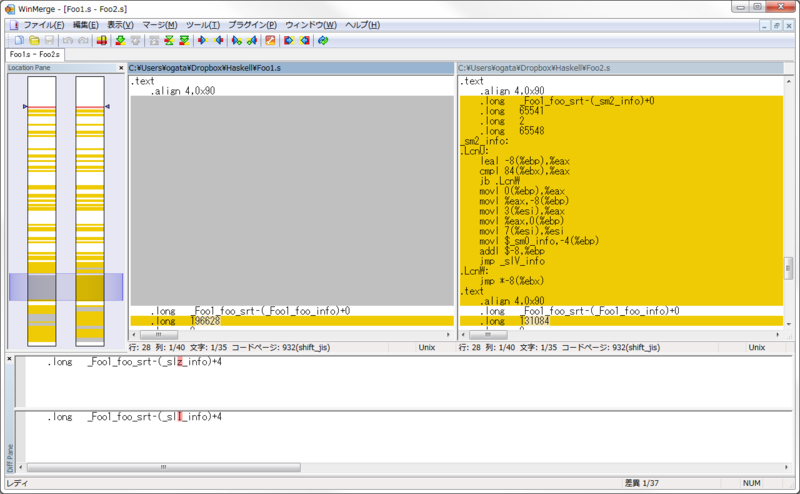Activate the Foo2.s file path header

tap(620, 68)
